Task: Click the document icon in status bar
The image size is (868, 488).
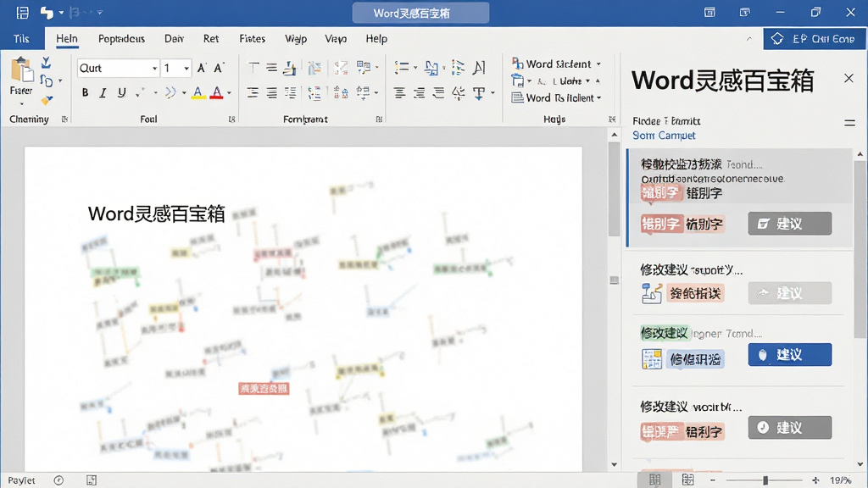Action: 92,480
